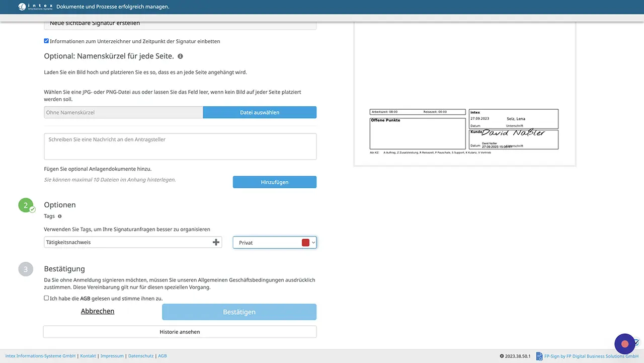Click the Datei auswählen button

[260, 112]
